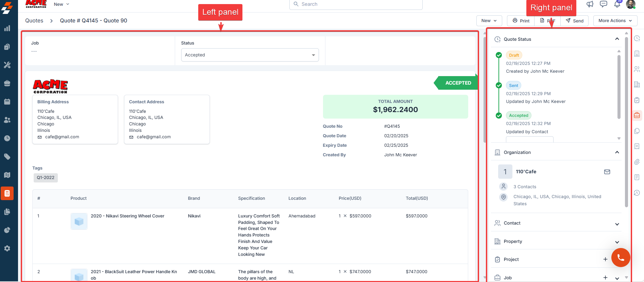Click the right panel vertical scrollbar
Screen dimensions: 644x282
click(x=626, y=122)
